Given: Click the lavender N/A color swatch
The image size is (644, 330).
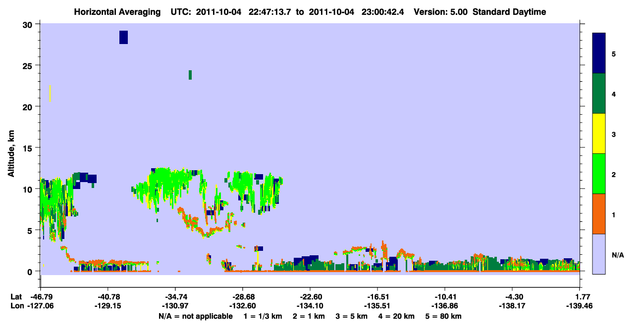Looking at the screenshot, I should [599, 254].
